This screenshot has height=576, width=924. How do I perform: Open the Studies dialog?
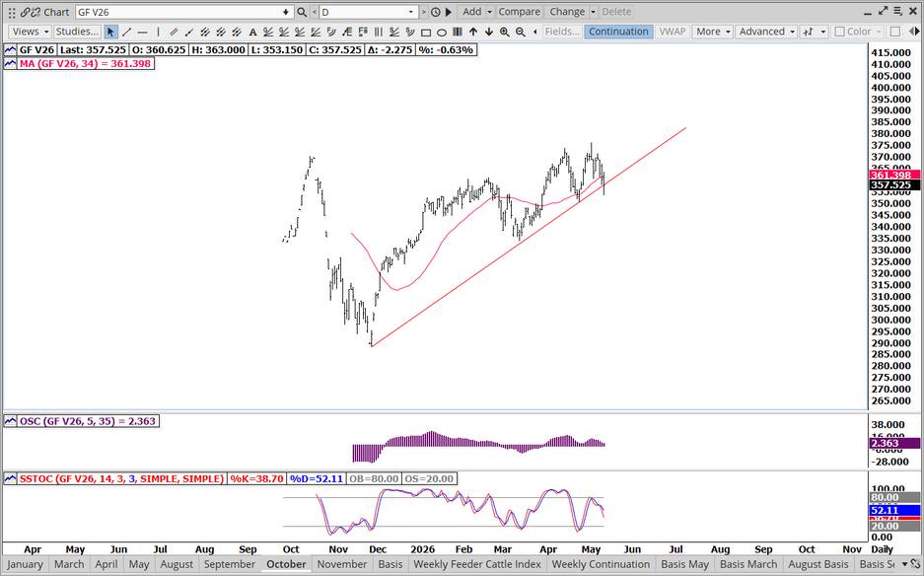coord(77,32)
